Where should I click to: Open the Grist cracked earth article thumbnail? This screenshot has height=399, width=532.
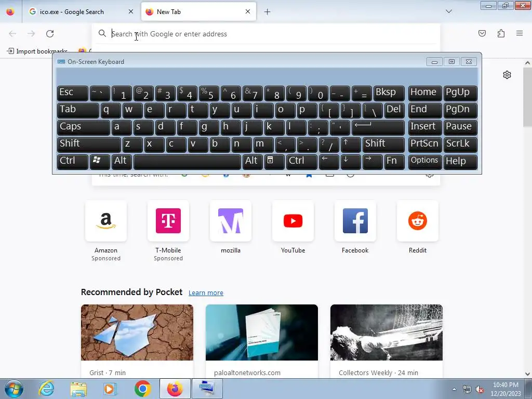pyautogui.click(x=137, y=332)
